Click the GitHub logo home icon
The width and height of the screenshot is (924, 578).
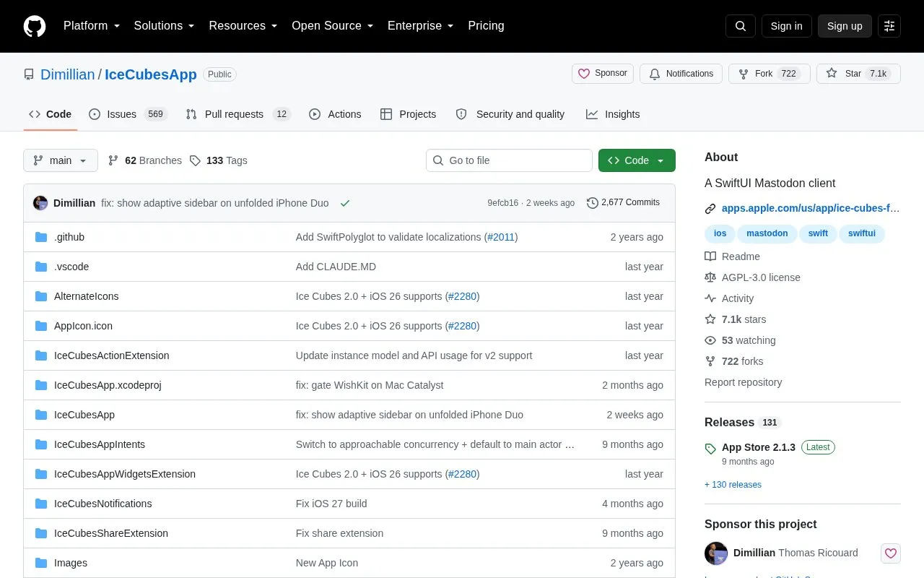(35, 26)
